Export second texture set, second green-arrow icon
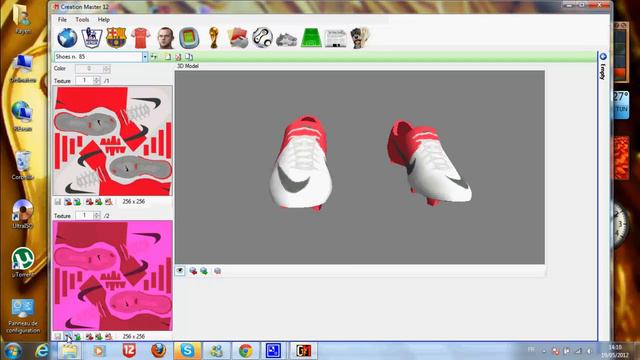 click(x=99, y=336)
